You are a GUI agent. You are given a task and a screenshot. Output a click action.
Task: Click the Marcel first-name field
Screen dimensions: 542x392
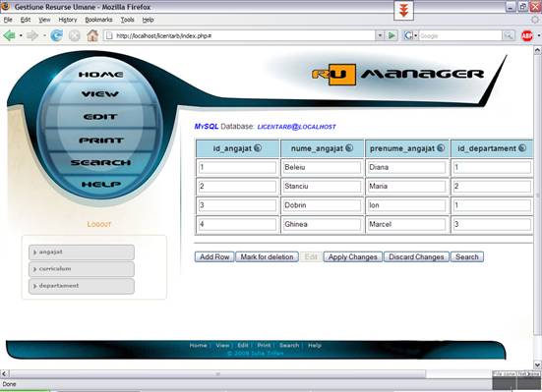[406, 225]
